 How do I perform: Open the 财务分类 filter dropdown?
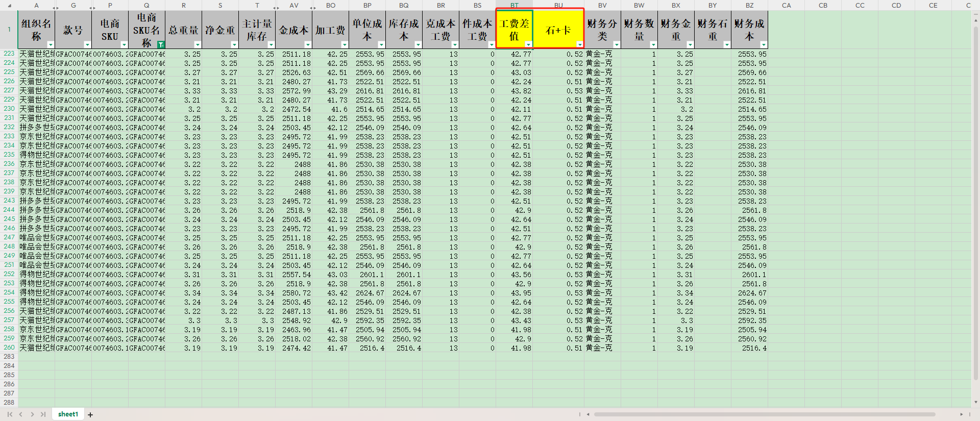[x=616, y=44]
